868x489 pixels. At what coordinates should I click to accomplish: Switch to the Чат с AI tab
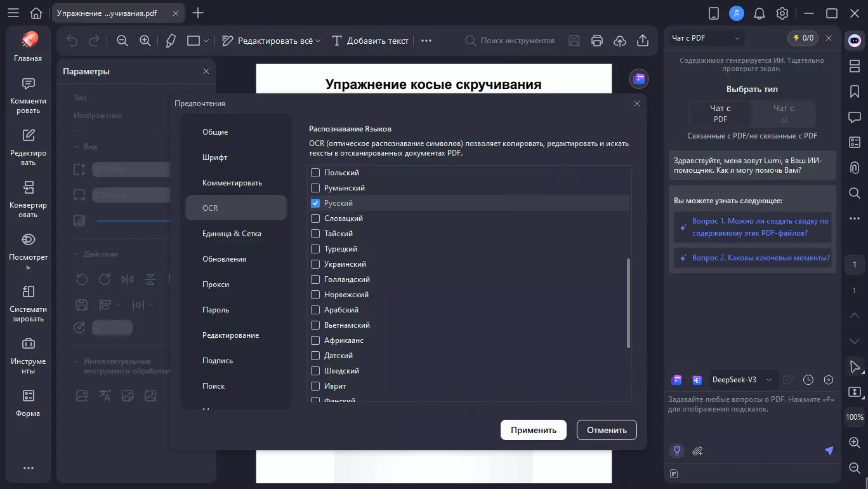784,114
